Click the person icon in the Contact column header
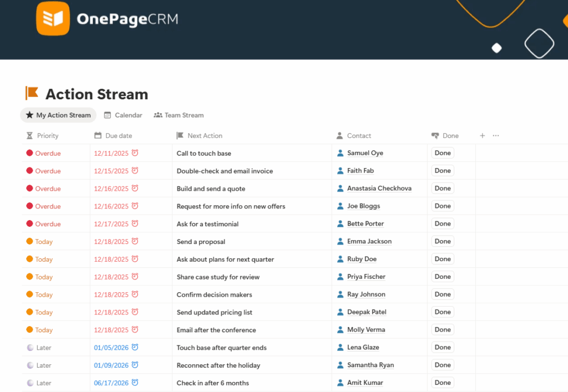The image size is (568, 392). pyautogui.click(x=339, y=135)
